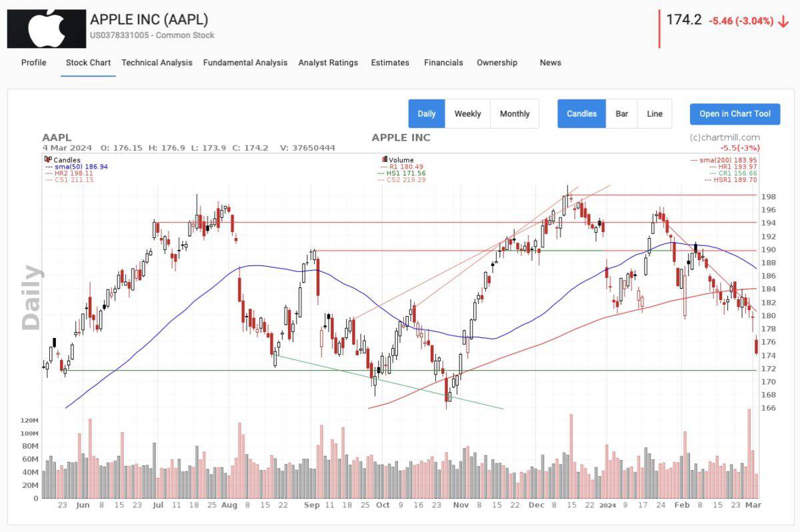Hide the HR2 resistance line via its legend entry

[x=73, y=172]
